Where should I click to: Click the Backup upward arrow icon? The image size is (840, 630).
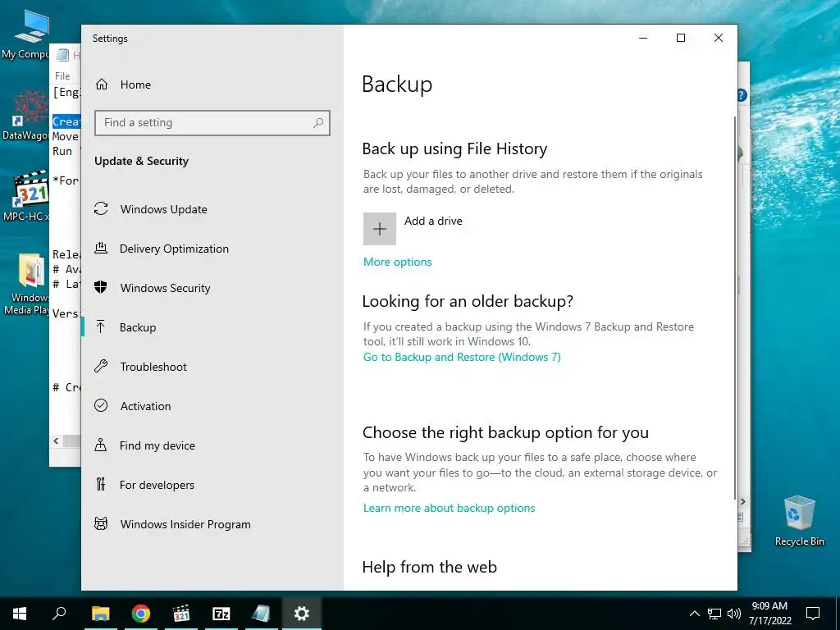coord(101,326)
